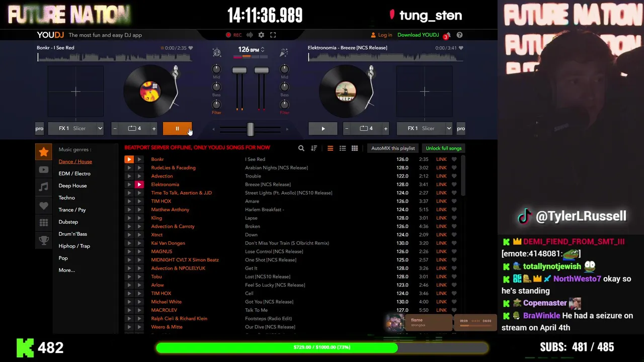Image resolution: width=644 pixels, height=362 pixels.
Task: Start playback on the right deck
Action: (x=323, y=129)
